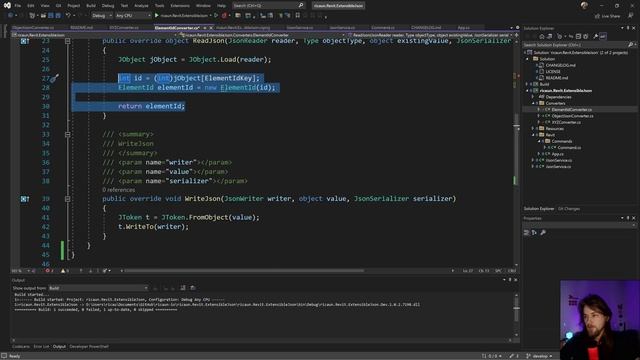Click the Live Share button
This screenshot has height=360, width=640.
coord(607,16)
